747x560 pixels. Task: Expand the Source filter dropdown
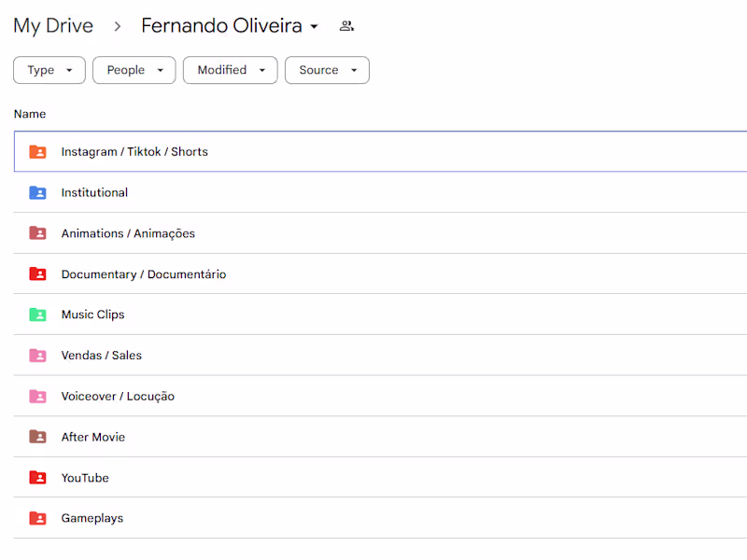pos(327,70)
